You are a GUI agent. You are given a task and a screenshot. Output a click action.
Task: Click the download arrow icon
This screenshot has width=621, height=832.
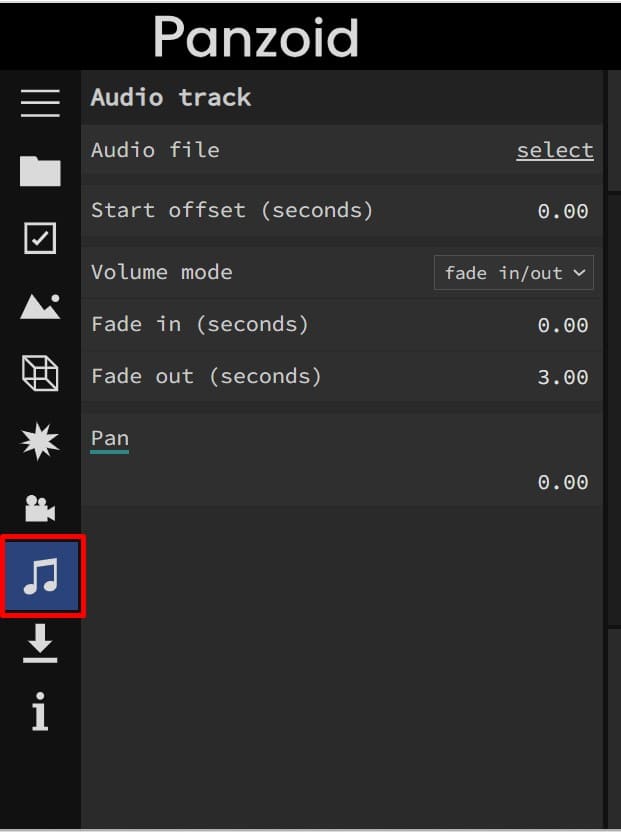(40, 643)
